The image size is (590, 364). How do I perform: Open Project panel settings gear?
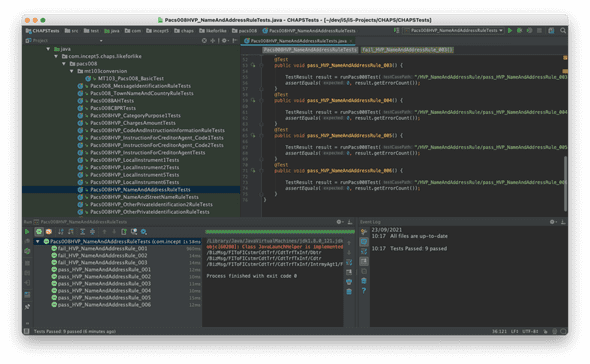(x=224, y=40)
